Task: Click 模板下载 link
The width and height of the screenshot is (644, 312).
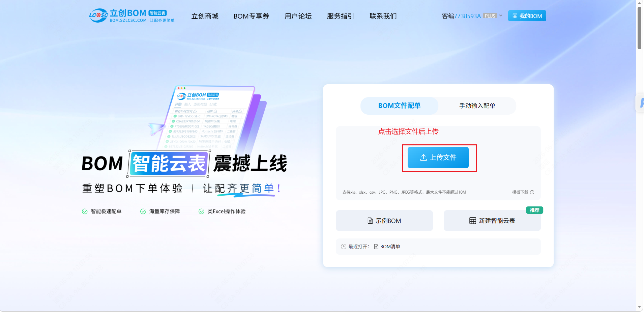Action: coord(520,192)
